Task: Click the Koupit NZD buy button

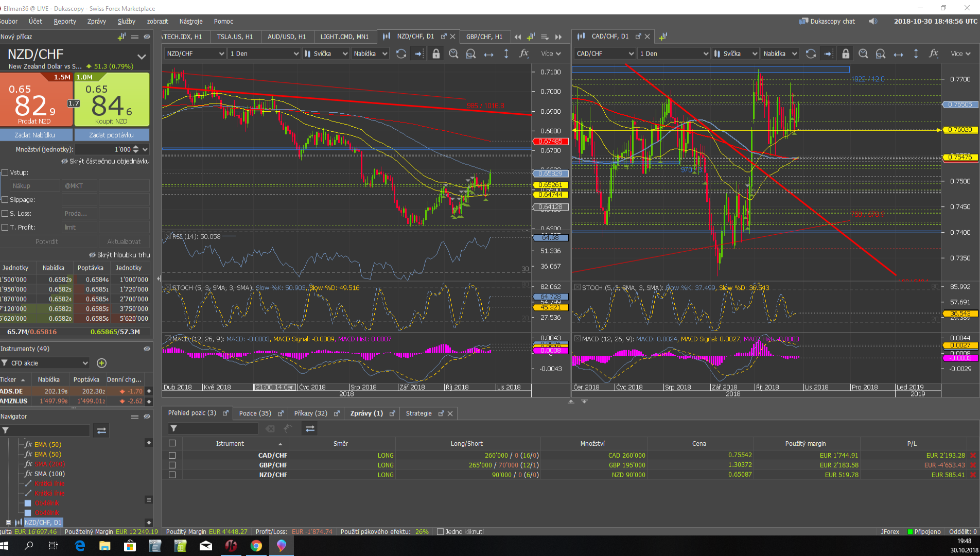Action: coord(112,100)
